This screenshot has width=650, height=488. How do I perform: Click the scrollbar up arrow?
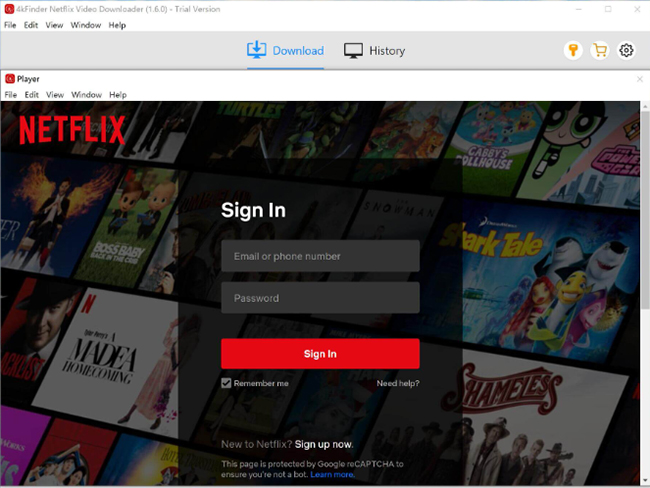click(x=645, y=106)
